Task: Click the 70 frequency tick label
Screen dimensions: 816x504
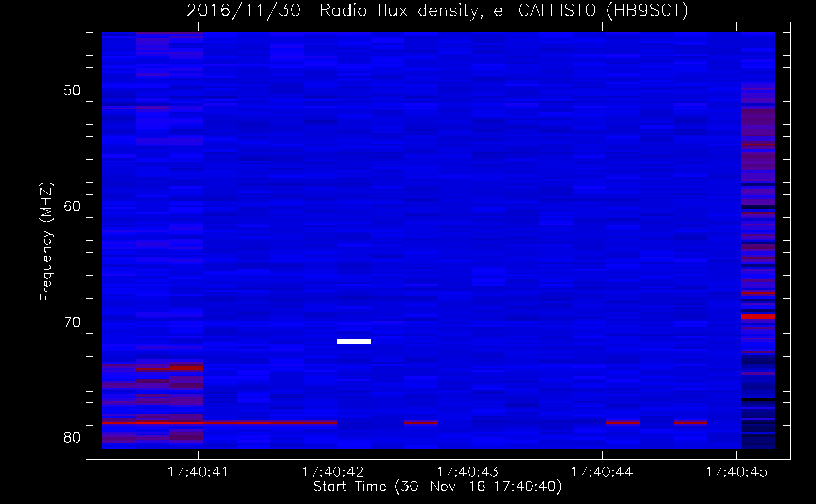Action: point(72,322)
